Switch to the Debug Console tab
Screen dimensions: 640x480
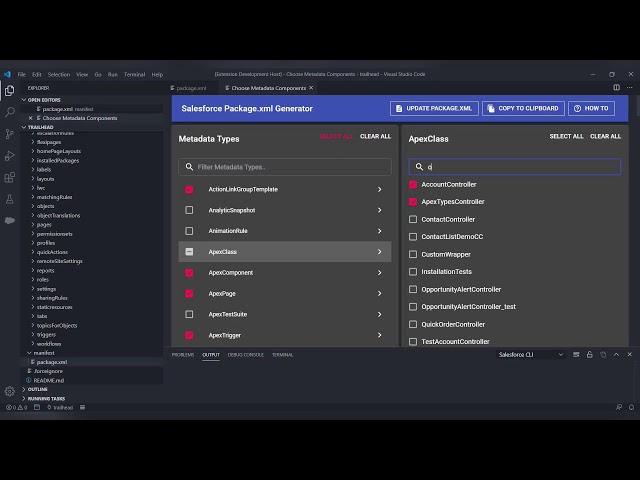click(x=246, y=355)
